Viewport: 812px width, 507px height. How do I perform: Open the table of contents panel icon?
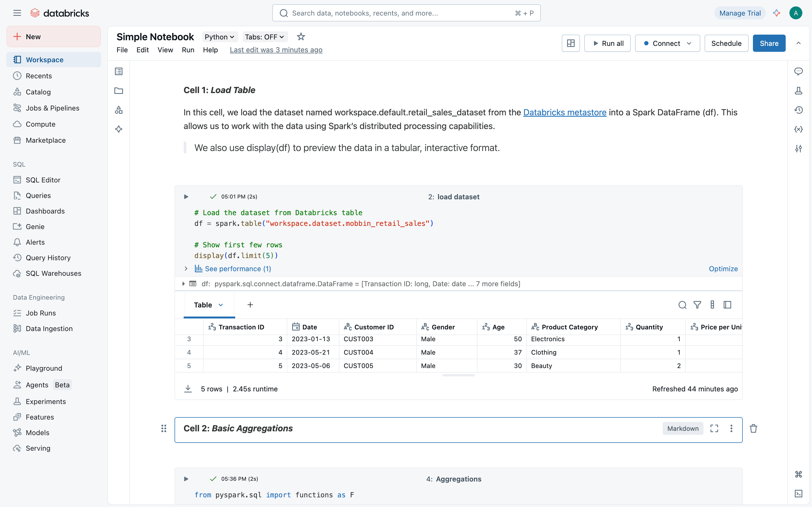pos(119,71)
